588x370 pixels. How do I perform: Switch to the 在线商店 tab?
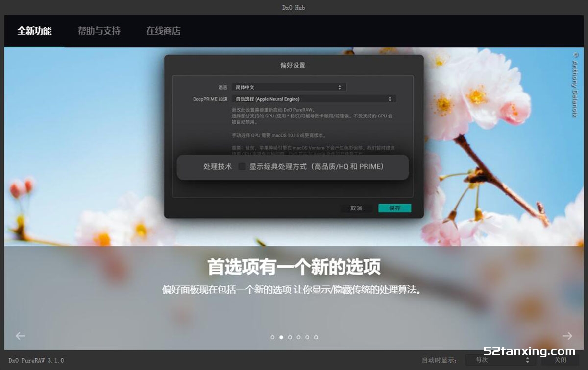[162, 31]
